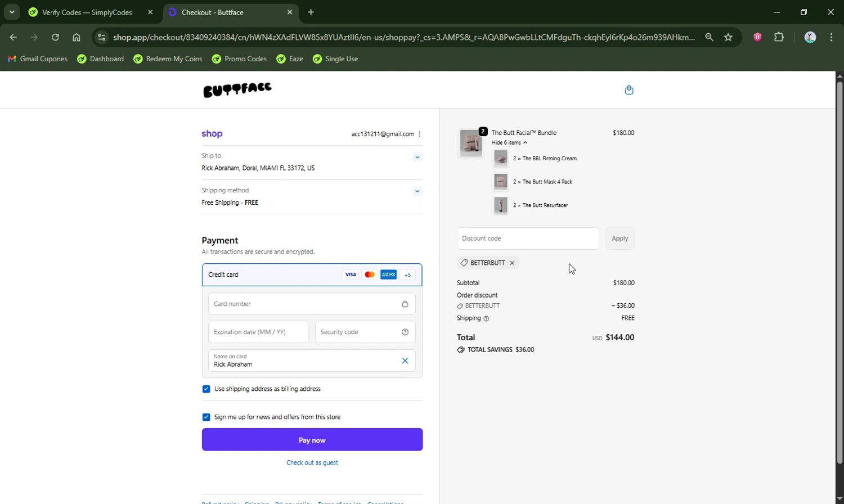Click the Buttface store logo
The height and width of the screenshot is (504, 844).
[237, 89]
